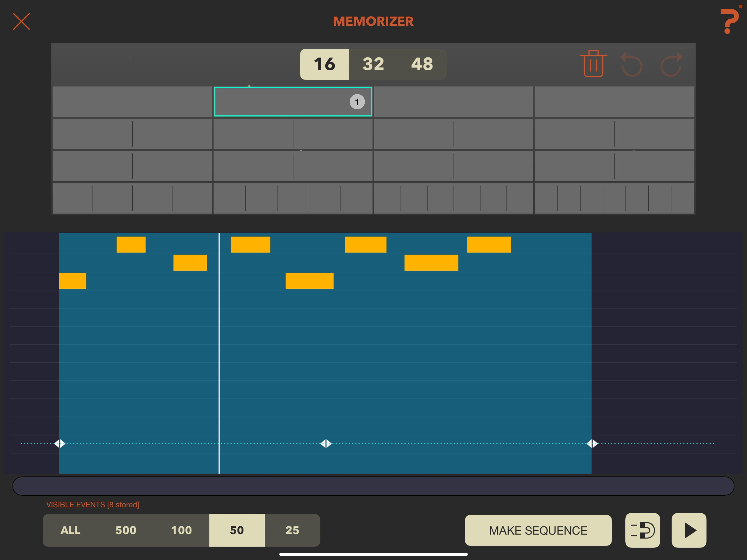Select 48 steps segment
The height and width of the screenshot is (560, 747).
[422, 64]
